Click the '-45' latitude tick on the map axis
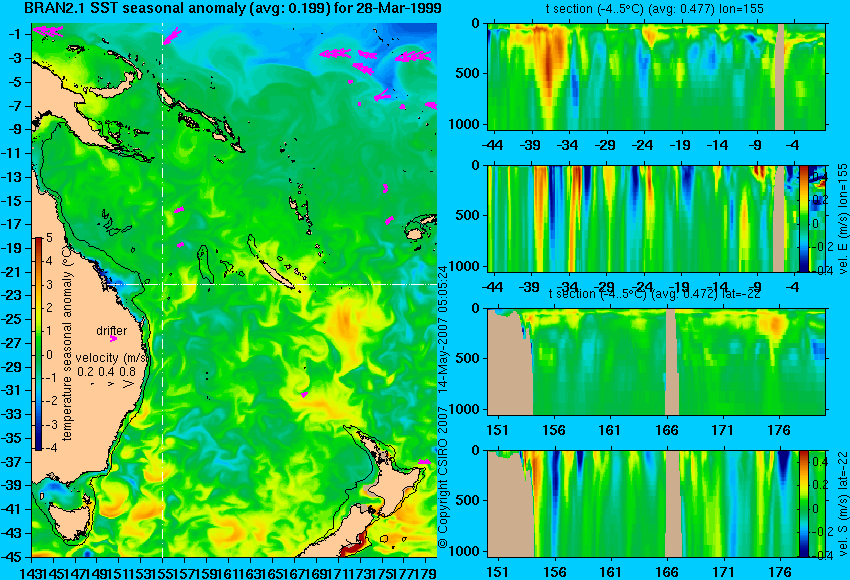This screenshot has width=850, height=580. [x=13, y=557]
